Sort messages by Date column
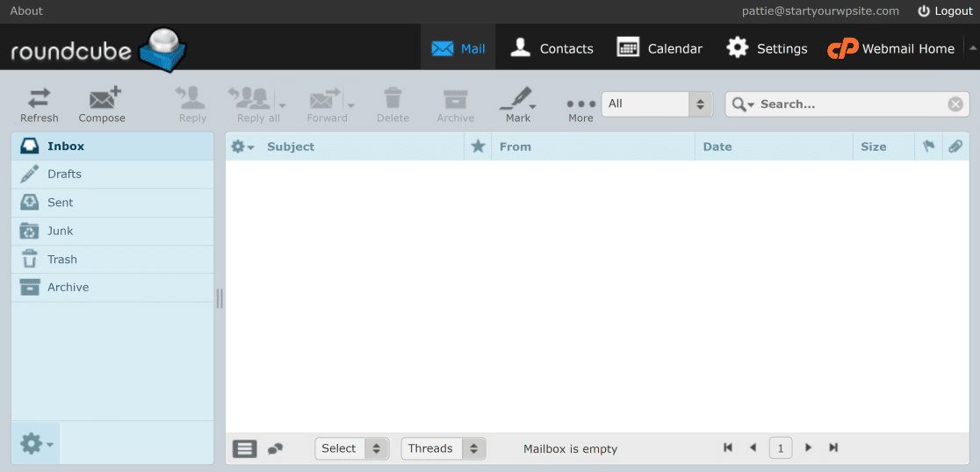Viewport: 980px width, 472px height. click(x=717, y=147)
